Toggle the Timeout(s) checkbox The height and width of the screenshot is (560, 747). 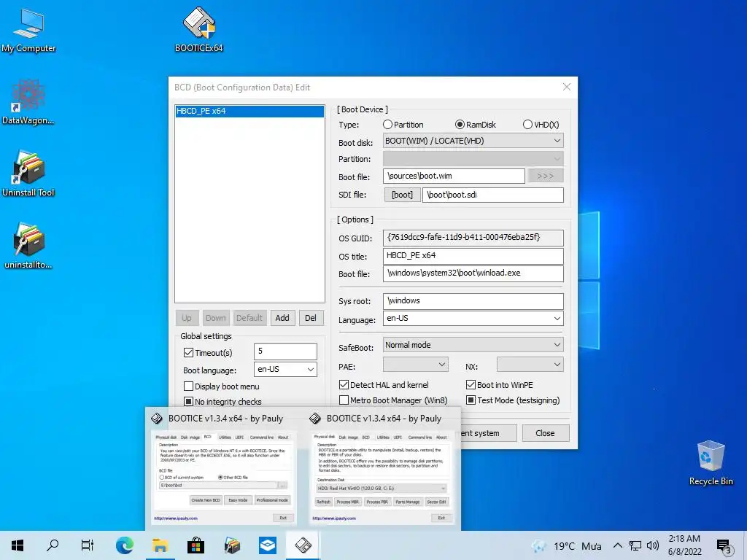pos(189,353)
